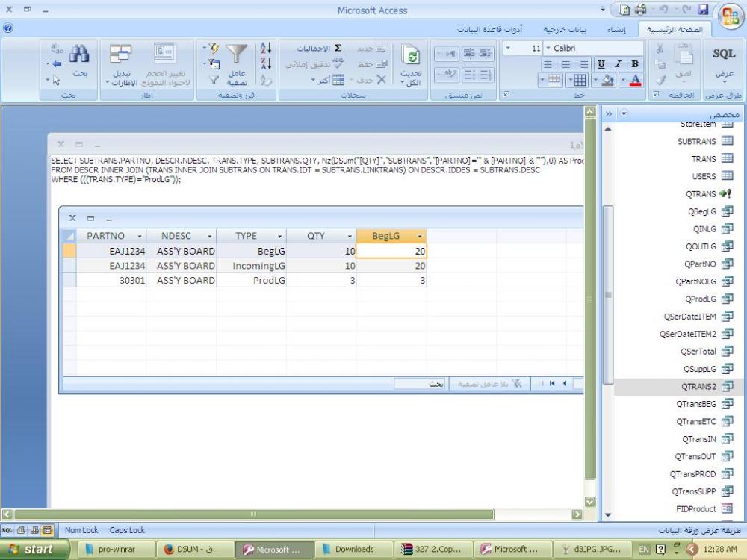Open QTY column filter dropdown arrow
Screen dimensions: 747x560
[x=350, y=236]
